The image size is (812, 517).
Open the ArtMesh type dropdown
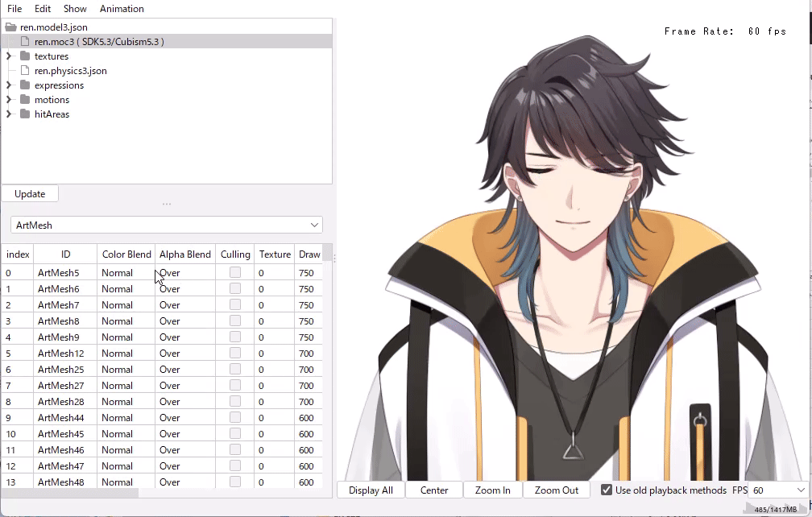tap(166, 225)
